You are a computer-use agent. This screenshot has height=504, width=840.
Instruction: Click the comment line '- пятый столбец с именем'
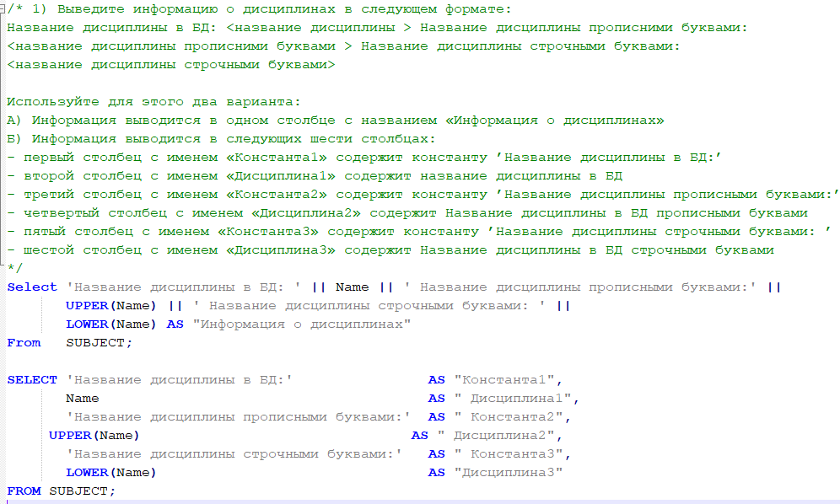419,232
